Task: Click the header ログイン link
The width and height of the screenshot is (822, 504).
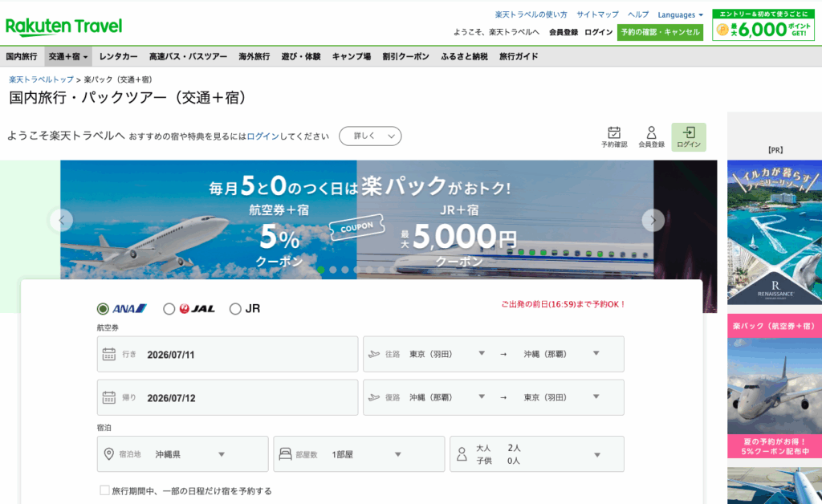Action: point(599,32)
